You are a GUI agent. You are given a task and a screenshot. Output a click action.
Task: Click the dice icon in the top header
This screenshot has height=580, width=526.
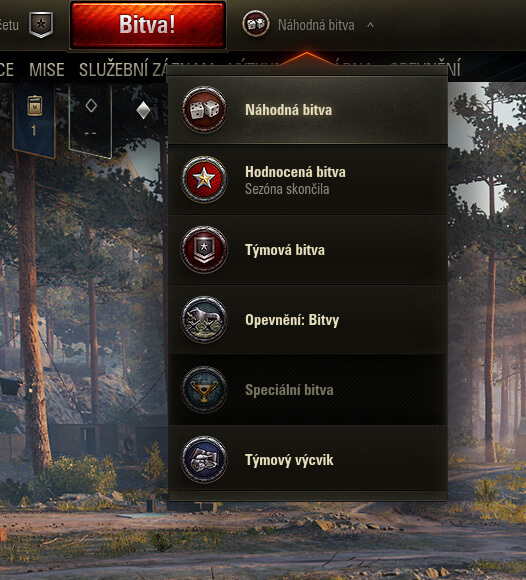coord(256,24)
